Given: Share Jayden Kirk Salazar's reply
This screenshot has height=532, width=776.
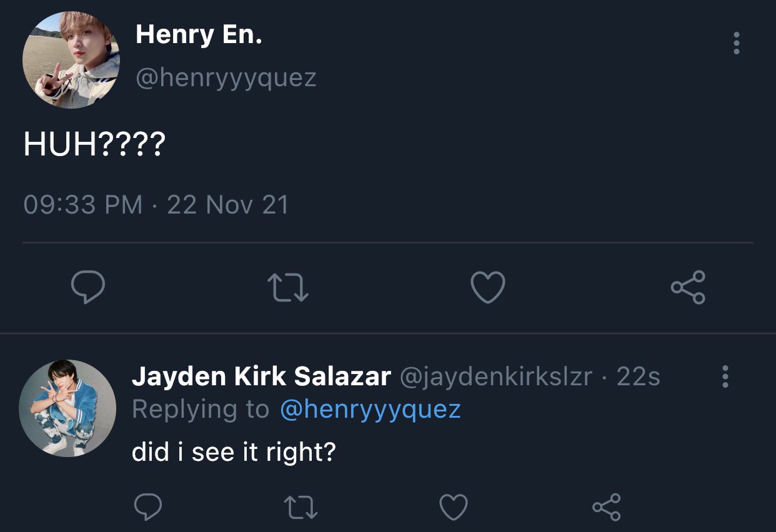Looking at the screenshot, I should 606,506.
